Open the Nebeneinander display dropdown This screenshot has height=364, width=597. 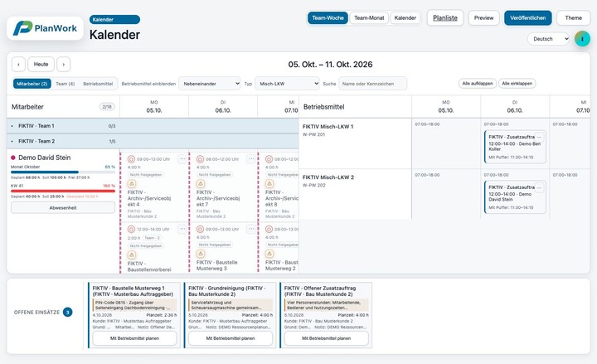(210, 84)
